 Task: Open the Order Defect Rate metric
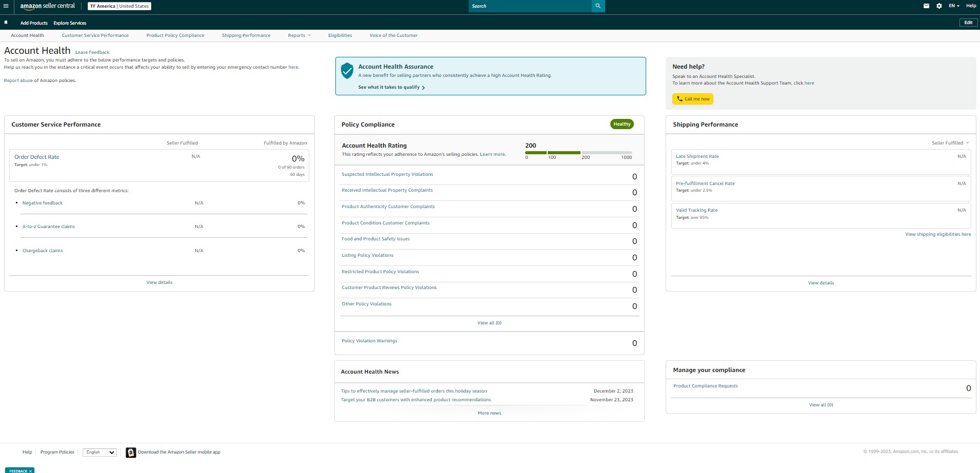[x=37, y=157]
